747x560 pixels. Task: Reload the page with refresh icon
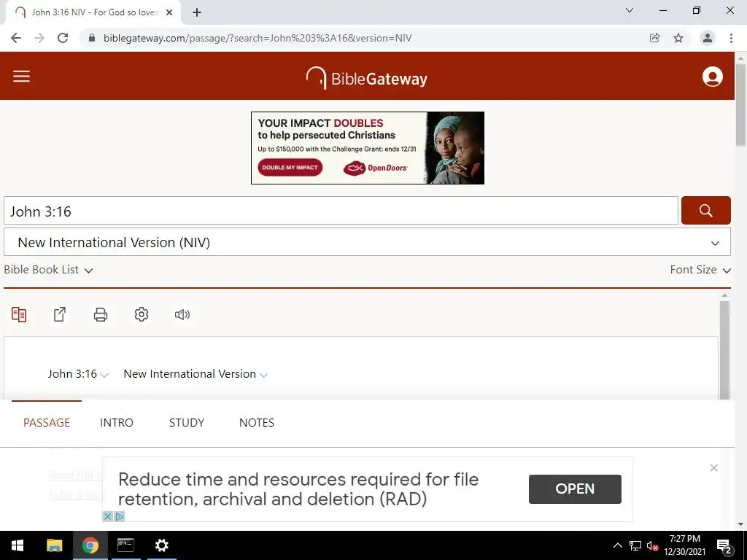[63, 38]
